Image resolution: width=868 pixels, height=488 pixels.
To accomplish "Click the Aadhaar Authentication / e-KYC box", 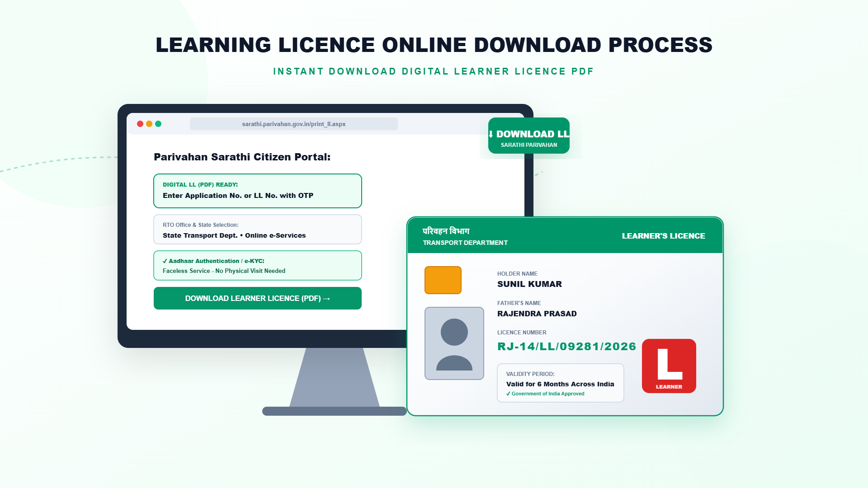I will [x=258, y=266].
